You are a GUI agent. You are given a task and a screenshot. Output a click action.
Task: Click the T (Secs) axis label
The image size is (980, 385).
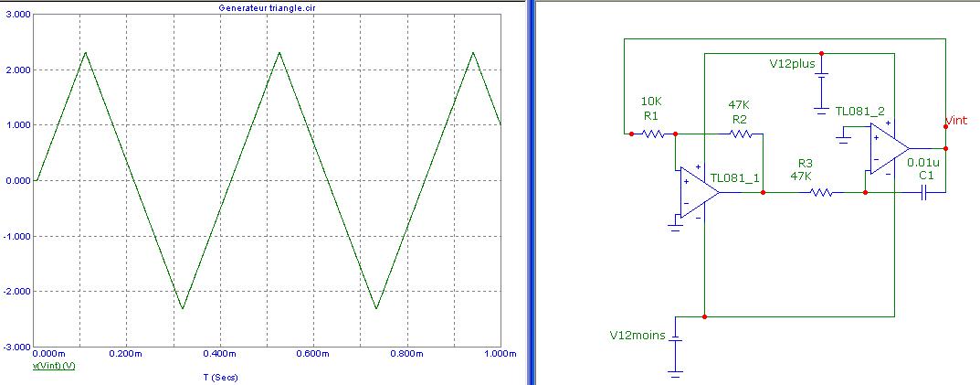click(221, 378)
